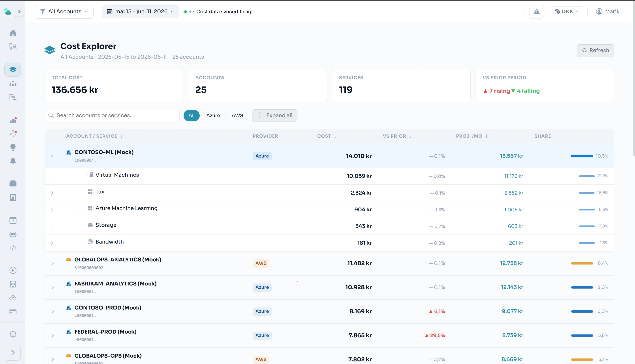Sort by VS Prior column header

(x=398, y=136)
